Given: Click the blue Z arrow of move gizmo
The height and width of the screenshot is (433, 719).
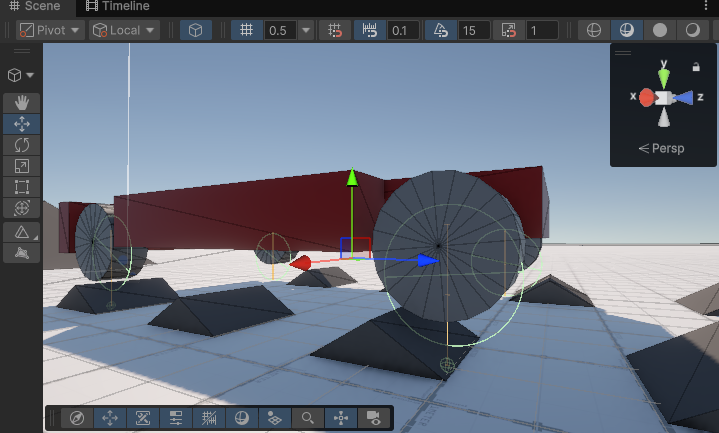Looking at the screenshot, I should tap(428, 261).
